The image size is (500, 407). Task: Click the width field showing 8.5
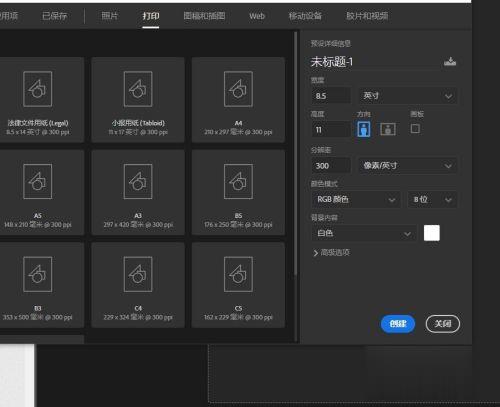[331, 96]
